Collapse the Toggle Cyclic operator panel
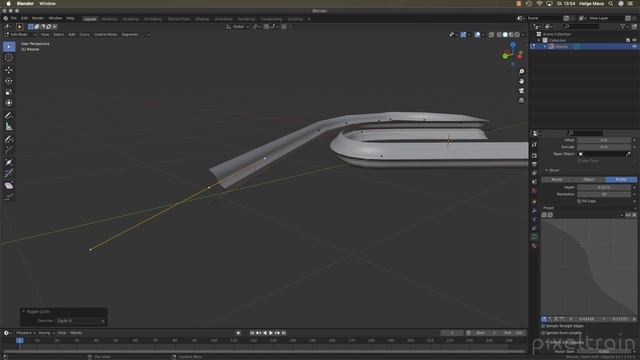 [x=24, y=311]
